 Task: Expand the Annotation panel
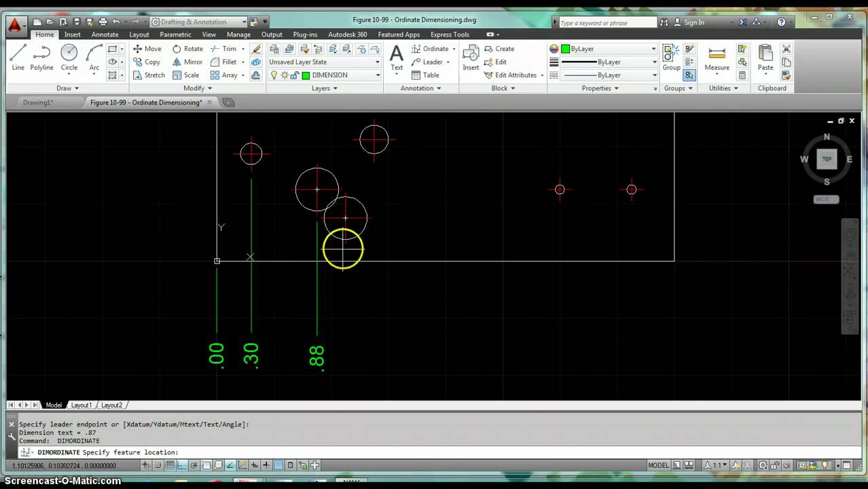click(x=420, y=88)
